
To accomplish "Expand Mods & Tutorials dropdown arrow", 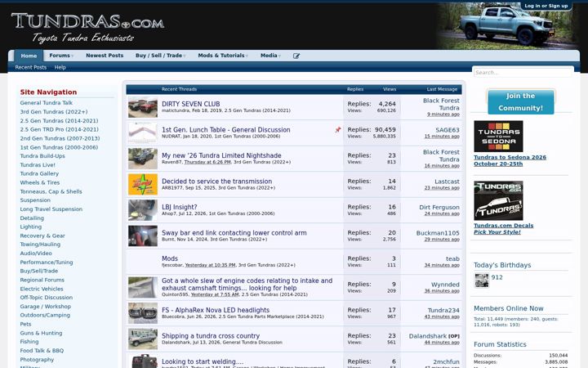I will click(x=247, y=56).
